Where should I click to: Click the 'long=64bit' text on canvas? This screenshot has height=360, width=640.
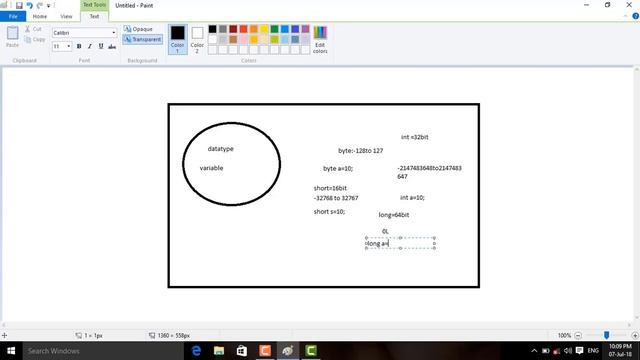pyautogui.click(x=394, y=215)
